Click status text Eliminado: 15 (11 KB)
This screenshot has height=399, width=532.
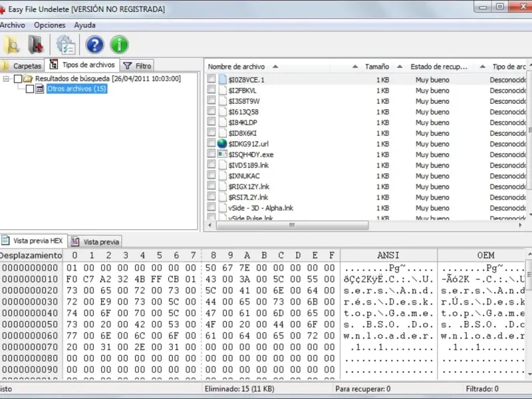(239, 389)
